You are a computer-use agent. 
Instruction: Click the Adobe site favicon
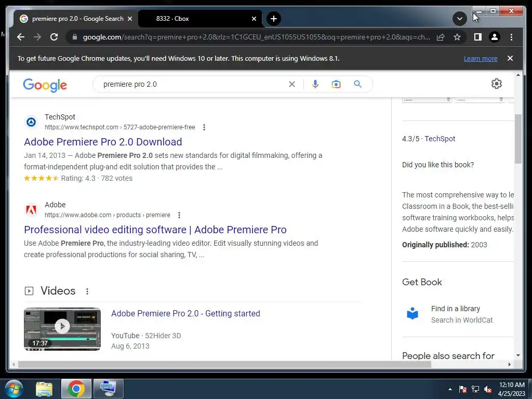31,210
